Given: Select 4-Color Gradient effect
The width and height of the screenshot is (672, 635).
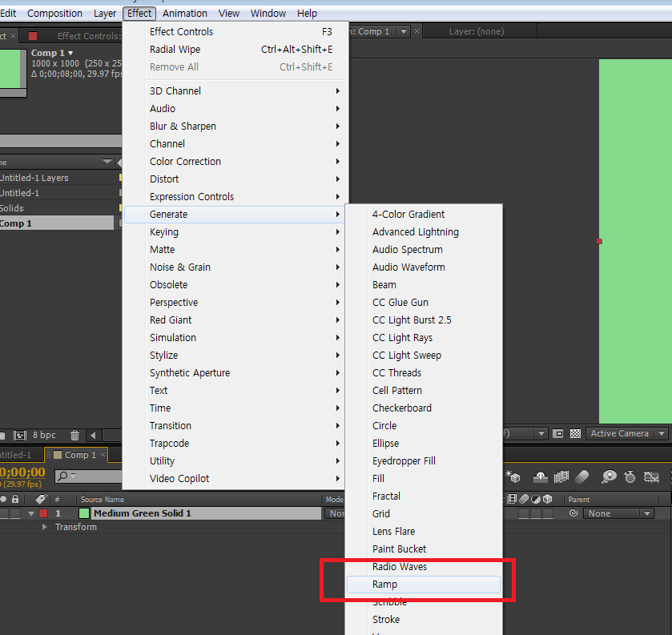Looking at the screenshot, I should coord(424,215).
